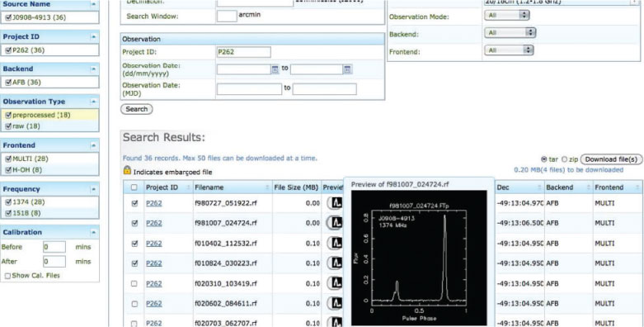Open P262 link for f981007_024724.rf
Image resolution: width=644 pixels, height=327 pixels.
click(x=154, y=223)
